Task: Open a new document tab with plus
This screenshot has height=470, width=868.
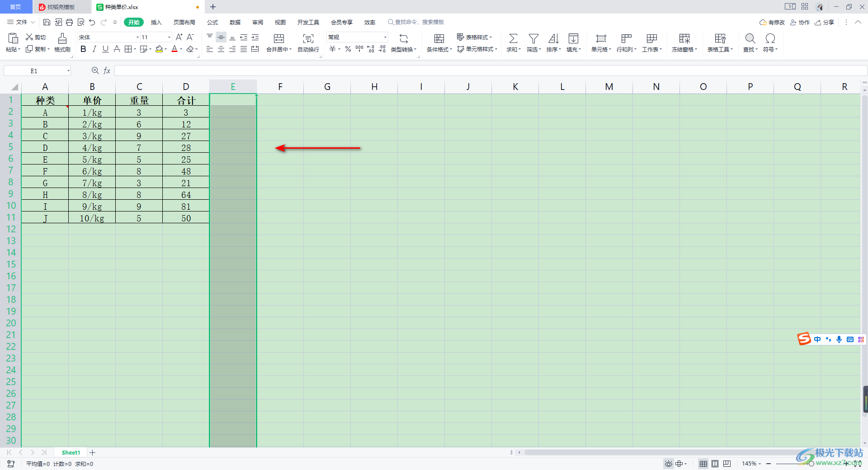Action: tap(213, 7)
